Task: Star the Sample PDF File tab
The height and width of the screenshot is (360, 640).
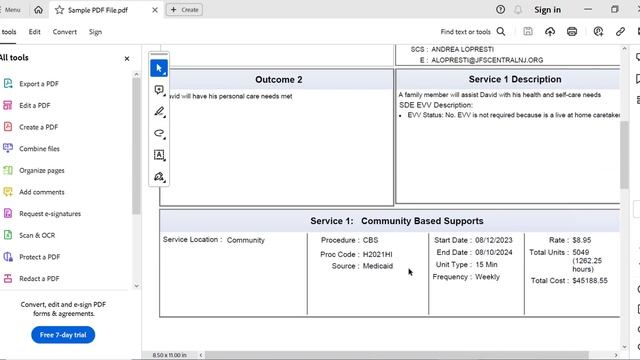Action: click(60, 10)
